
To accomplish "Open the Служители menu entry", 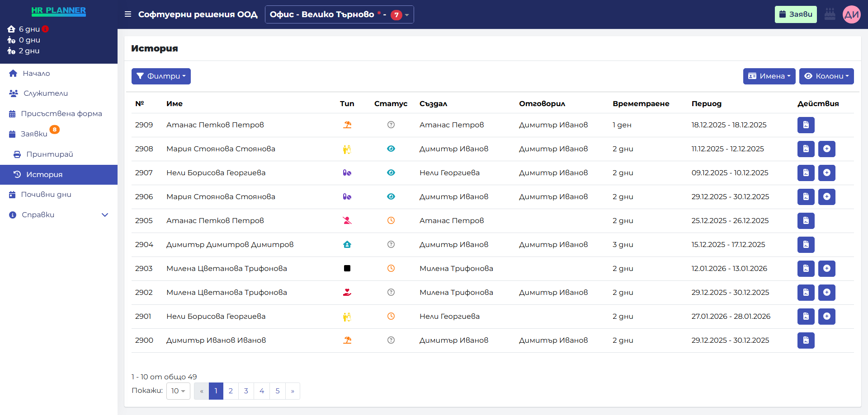I will [x=45, y=93].
